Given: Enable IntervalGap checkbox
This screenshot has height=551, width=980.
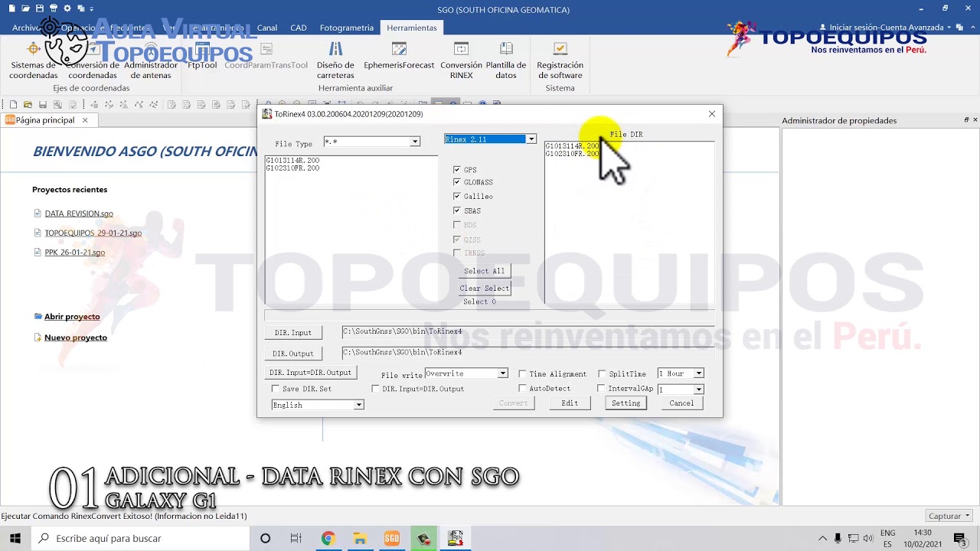Looking at the screenshot, I should pyautogui.click(x=602, y=389).
